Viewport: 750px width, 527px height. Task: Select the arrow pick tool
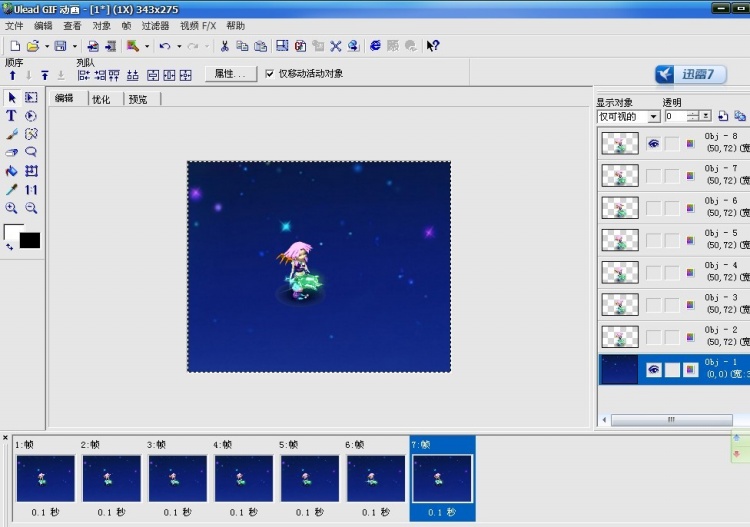12,98
